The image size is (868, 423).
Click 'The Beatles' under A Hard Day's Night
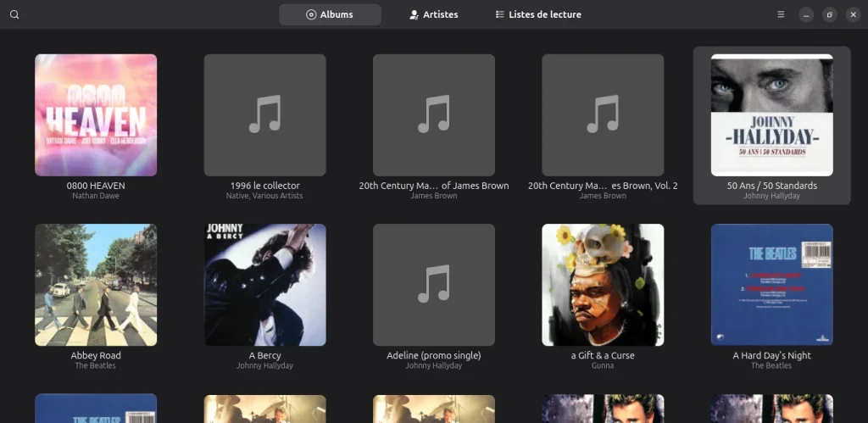tap(771, 365)
